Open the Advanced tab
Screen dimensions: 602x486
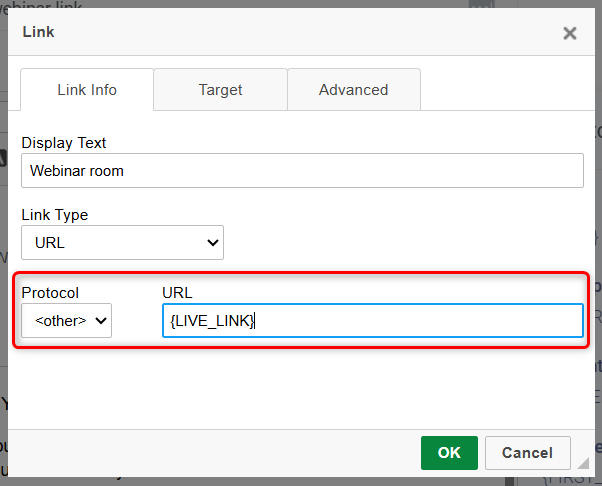click(354, 90)
